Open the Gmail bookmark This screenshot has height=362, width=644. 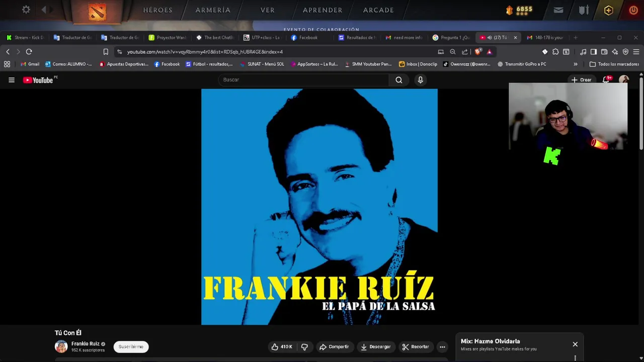pos(30,64)
